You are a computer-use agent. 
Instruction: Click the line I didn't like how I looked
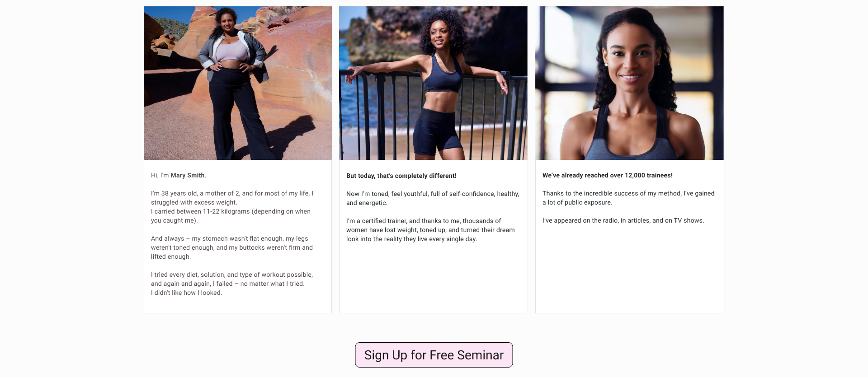[187, 293]
